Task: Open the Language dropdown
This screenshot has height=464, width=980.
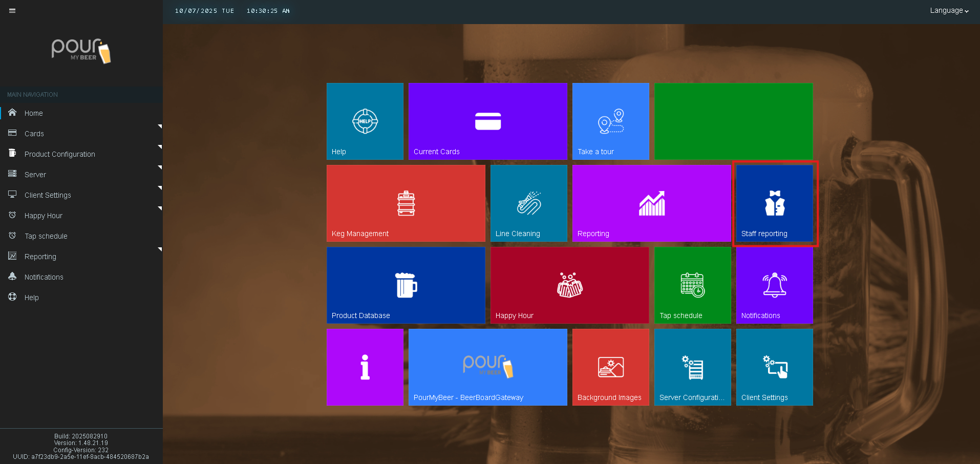Action: point(949,11)
